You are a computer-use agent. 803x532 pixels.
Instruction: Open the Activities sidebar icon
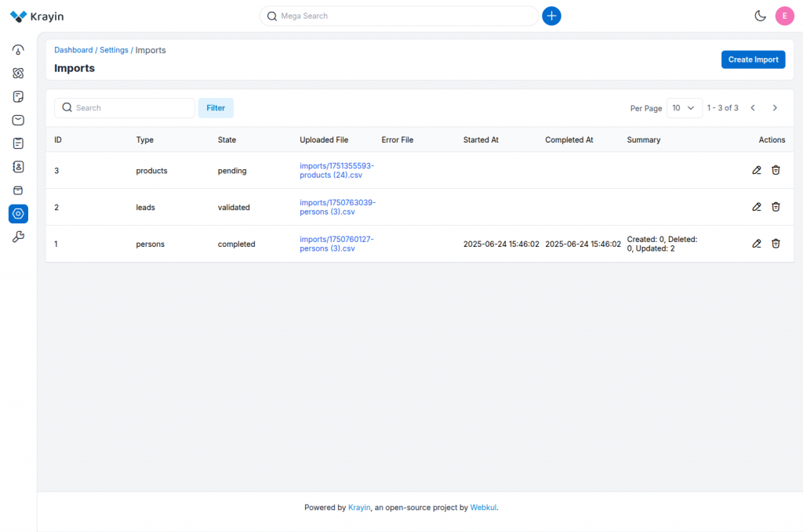coord(18,143)
